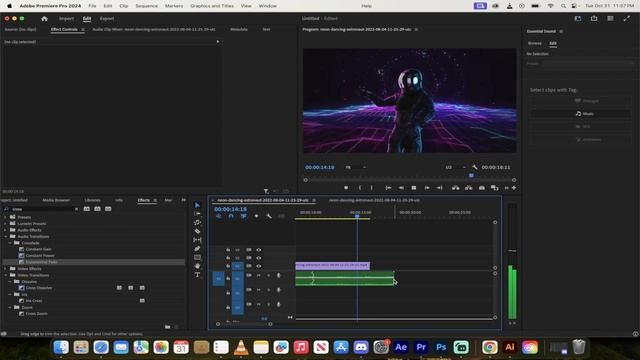Select the Type tool
Image resolution: width=640 pixels, height=360 pixels.
198,275
